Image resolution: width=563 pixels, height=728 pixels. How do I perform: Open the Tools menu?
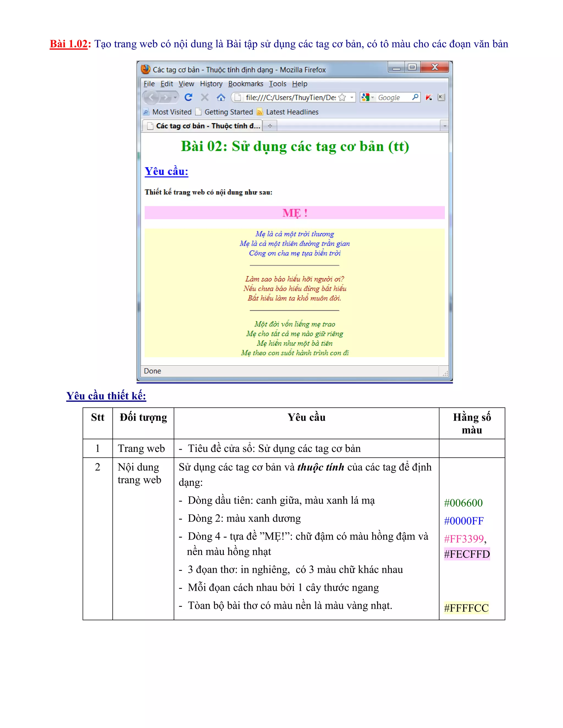coord(277,84)
